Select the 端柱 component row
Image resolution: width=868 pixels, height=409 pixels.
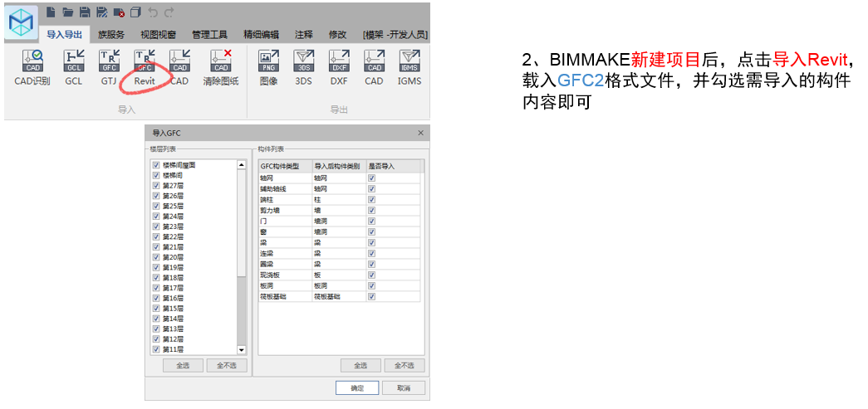[x=340, y=200]
